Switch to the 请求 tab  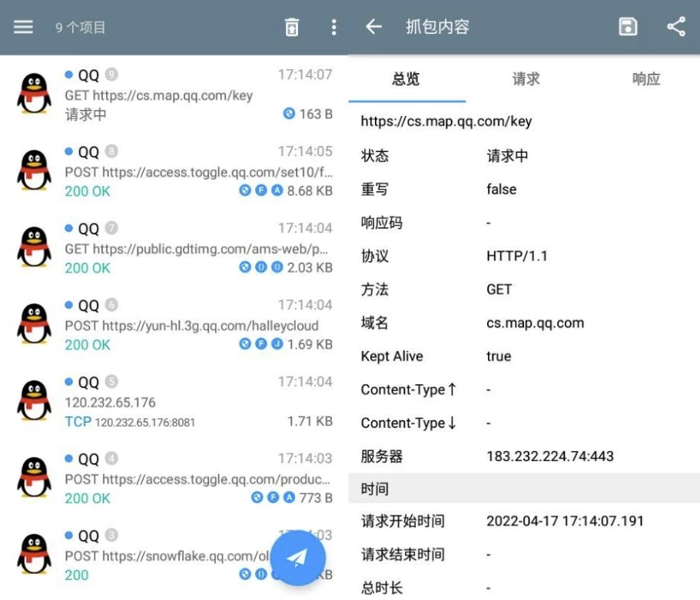(526, 79)
